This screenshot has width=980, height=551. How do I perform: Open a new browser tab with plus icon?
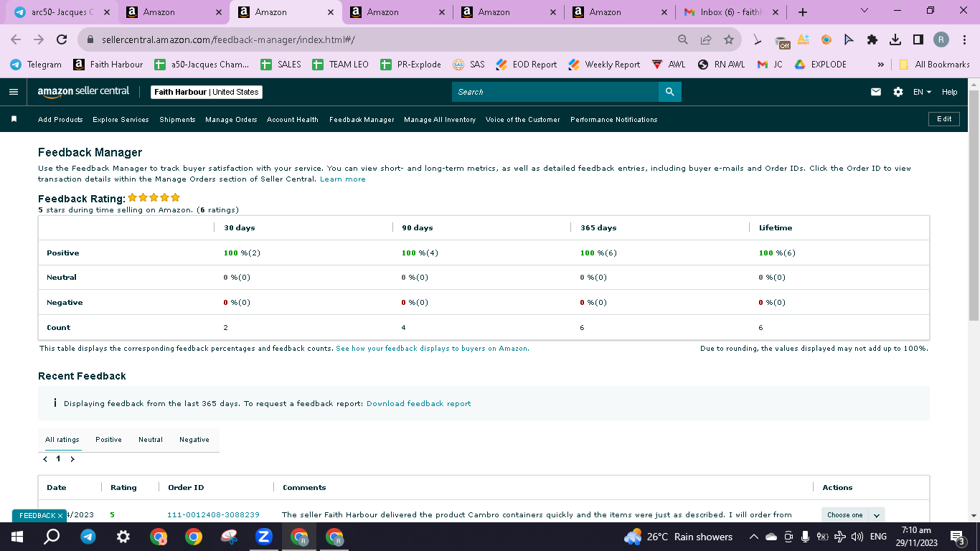(x=803, y=12)
